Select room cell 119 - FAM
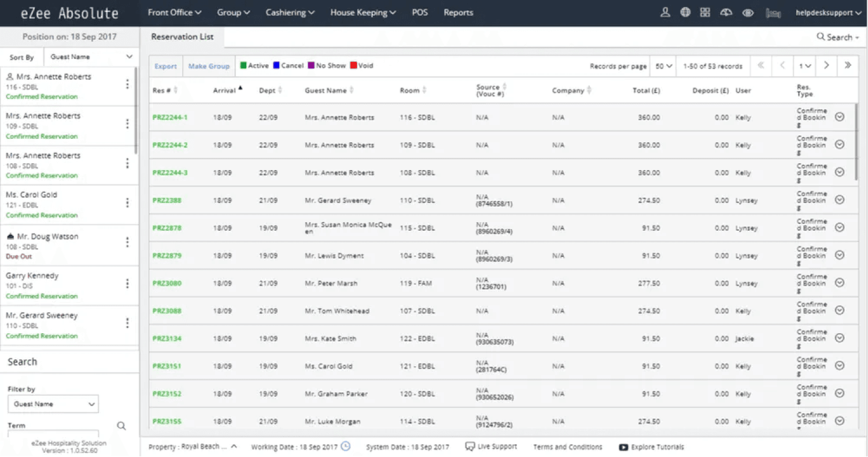This screenshot has width=868, height=457. (416, 283)
